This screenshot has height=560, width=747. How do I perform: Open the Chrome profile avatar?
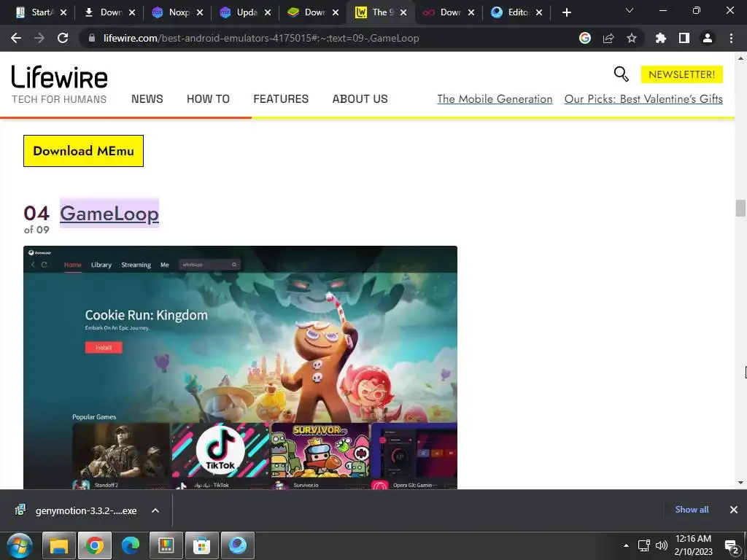[708, 38]
